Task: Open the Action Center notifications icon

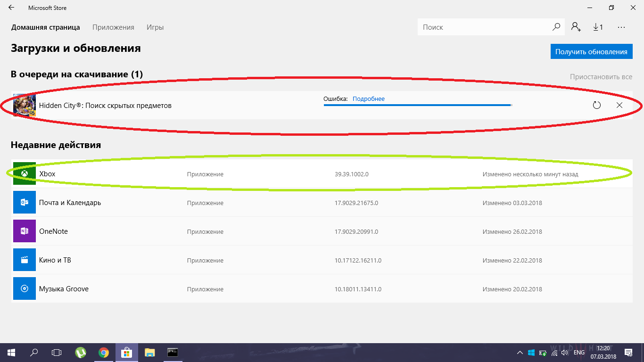Action: 628,353
